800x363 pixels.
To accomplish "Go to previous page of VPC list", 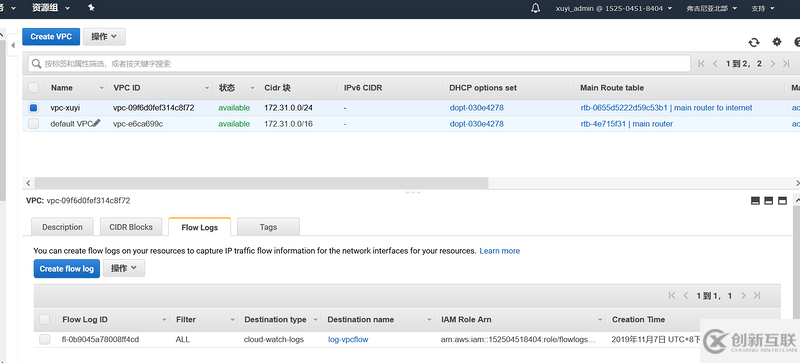I will pyautogui.click(x=715, y=64).
